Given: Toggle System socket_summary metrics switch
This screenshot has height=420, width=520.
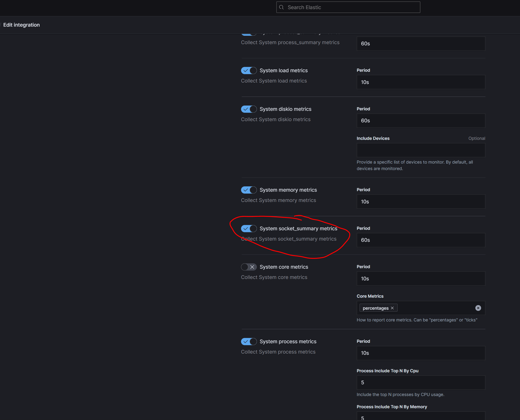Looking at the screenshot, I should [249, 229].
